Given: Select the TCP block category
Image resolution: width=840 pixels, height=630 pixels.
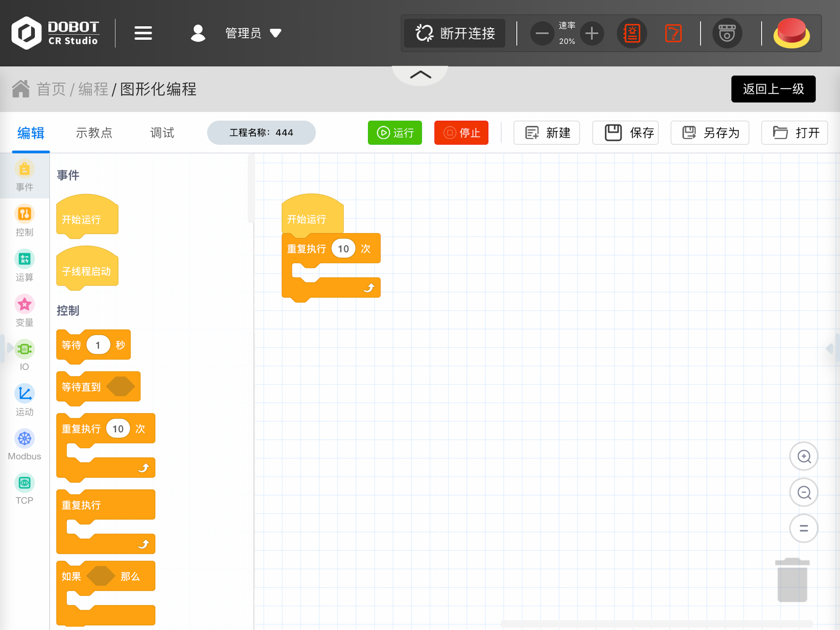Looking at the screenshot, I should [x=24, y=488].
